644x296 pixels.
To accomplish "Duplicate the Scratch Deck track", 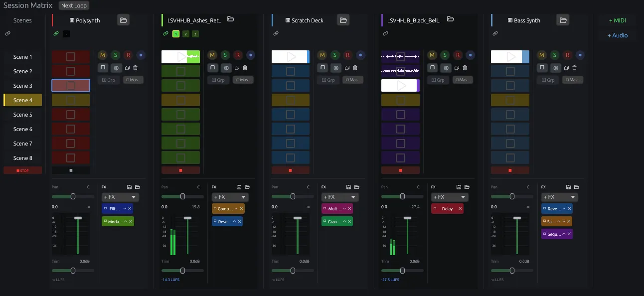I will [347, 68].
